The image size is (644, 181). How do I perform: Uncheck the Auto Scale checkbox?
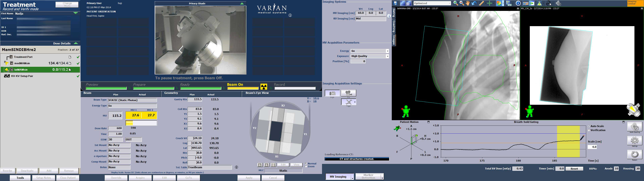pyautogui.click(x=588, y=126)
